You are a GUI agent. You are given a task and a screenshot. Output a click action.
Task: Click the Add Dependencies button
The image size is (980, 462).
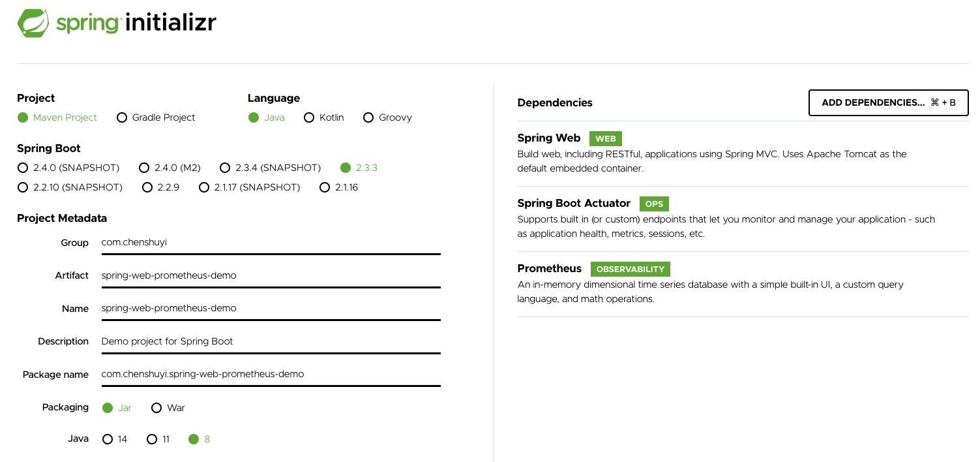point(888,102)
